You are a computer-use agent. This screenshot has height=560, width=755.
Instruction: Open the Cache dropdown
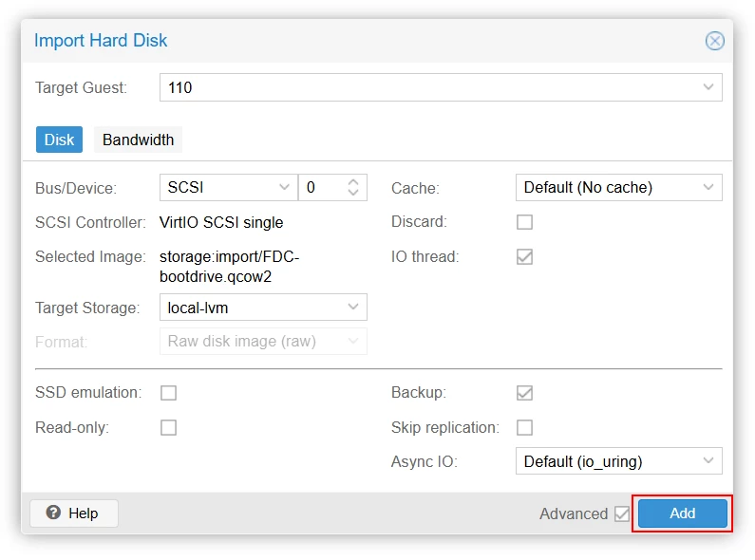619,187
